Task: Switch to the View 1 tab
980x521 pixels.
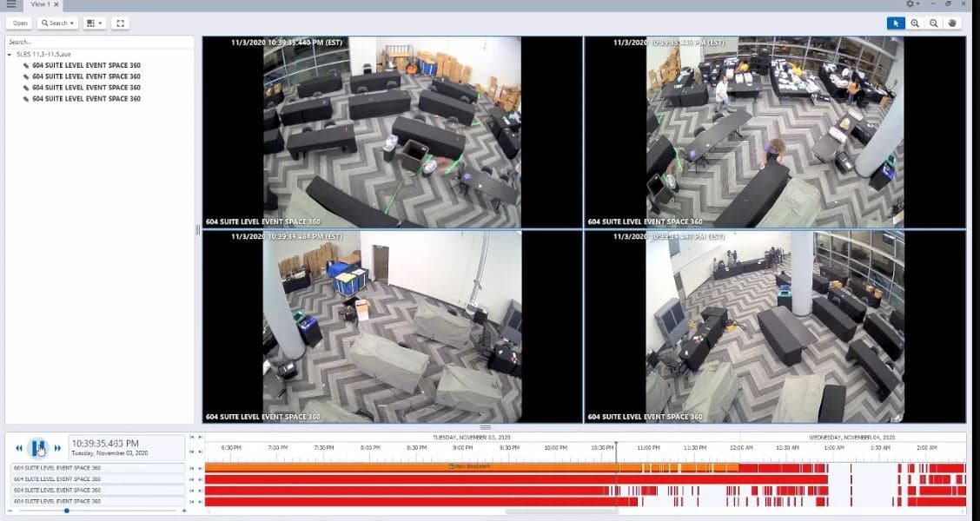Action: pyautogui.click(x=38, y=4)
